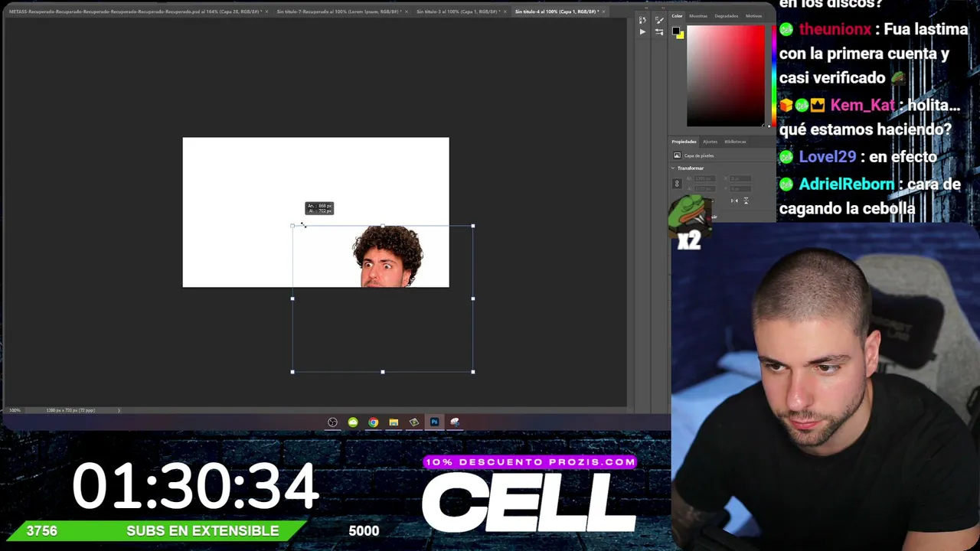
Task: Toggle the width-height link constraint icon
Action: click(x=677, y=184)
